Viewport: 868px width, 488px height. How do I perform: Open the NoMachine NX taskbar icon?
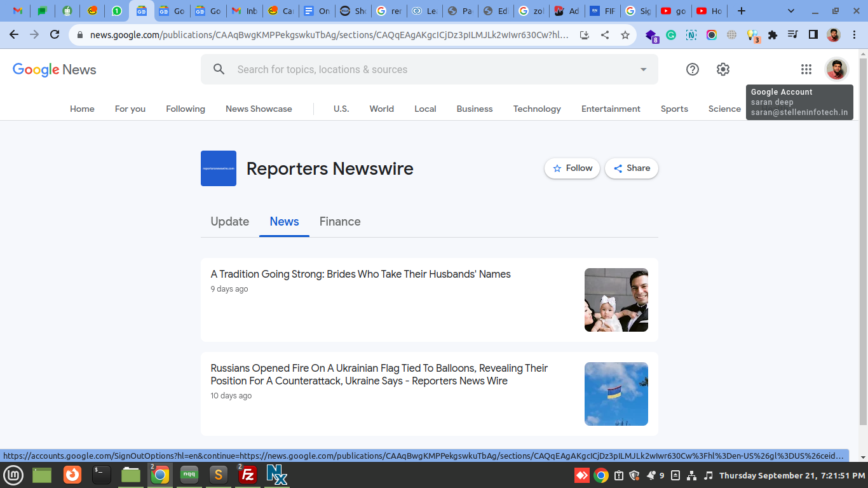click(277, 475)
